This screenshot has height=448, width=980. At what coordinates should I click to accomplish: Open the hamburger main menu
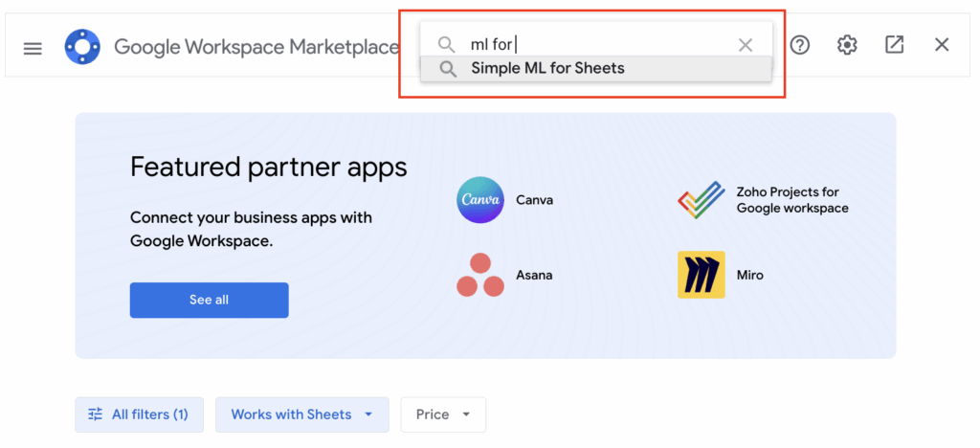click(33, 47)
